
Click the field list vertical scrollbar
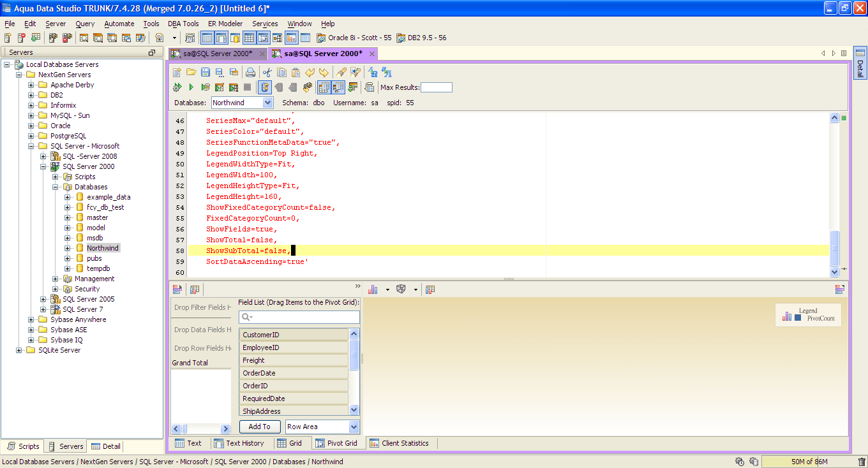coord(354,372)
